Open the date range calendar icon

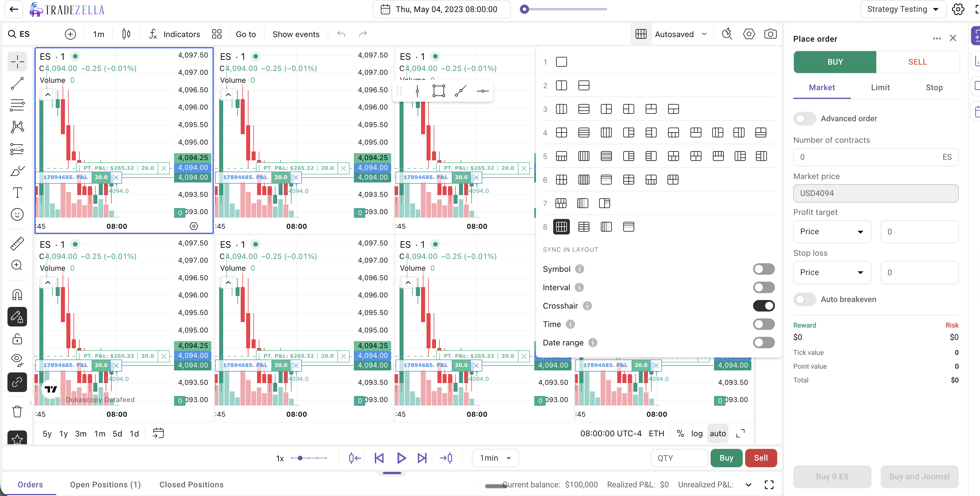coord(158,433)
